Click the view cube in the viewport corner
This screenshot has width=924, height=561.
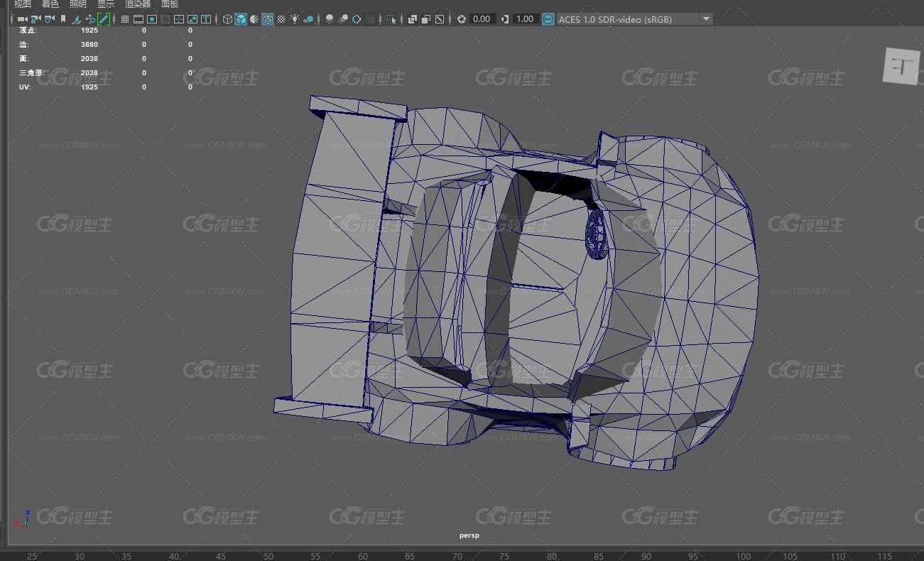(x=903, y=66)
